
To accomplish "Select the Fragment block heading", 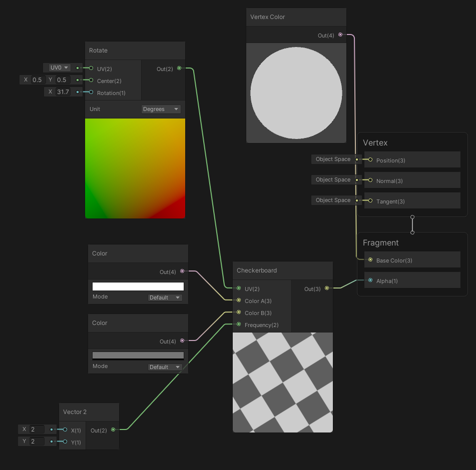I will [x=381, y=243].
